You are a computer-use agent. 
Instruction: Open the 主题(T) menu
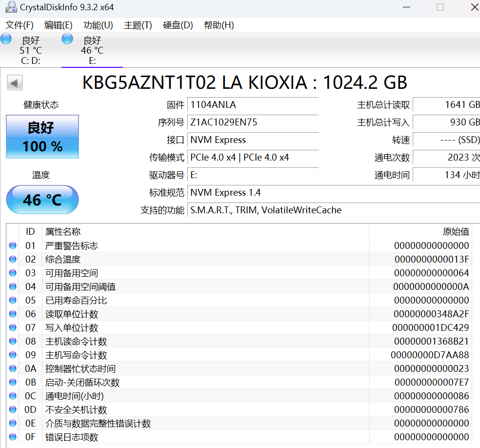point(138,25)
